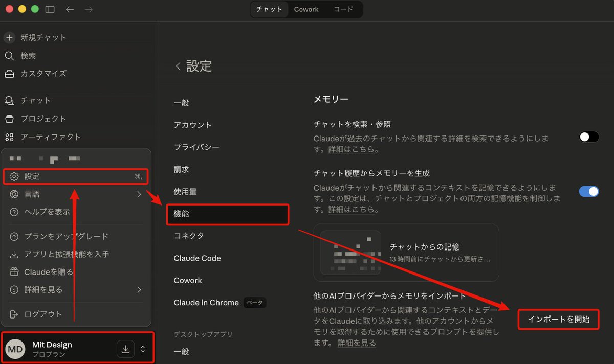Switch to the コード tab at top
Viewport: 614px width, 364px height.
(x=343, y=9)
